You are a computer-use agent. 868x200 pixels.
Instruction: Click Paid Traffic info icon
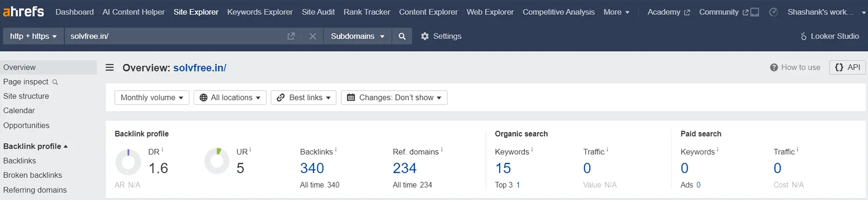pyautogui.click(x=798, y=150)
